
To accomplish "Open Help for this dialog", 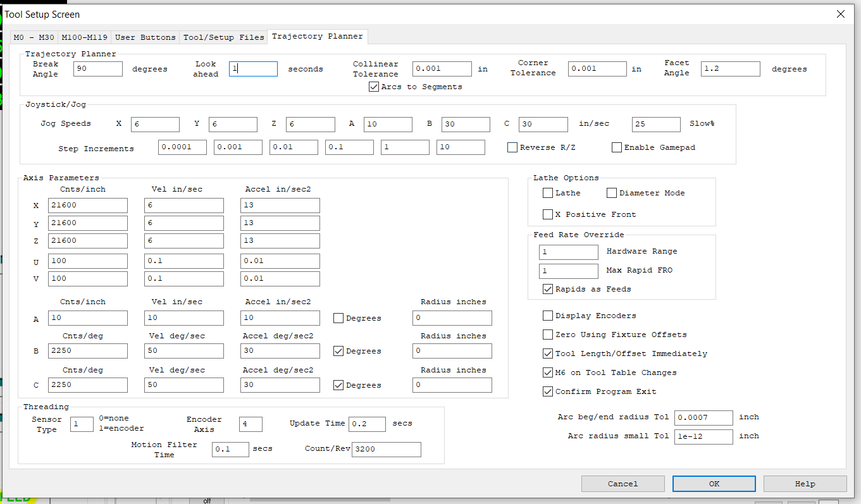I will pos(805,484).
